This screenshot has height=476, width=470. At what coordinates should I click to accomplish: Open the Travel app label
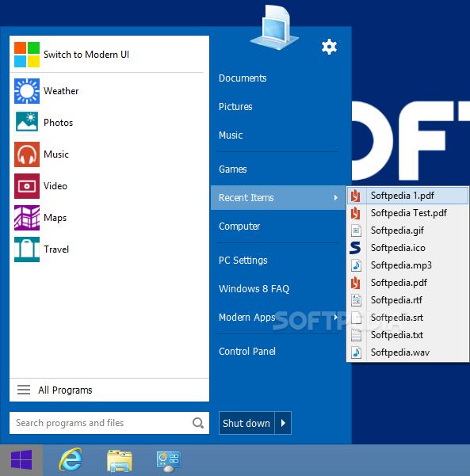click(56, 249)
